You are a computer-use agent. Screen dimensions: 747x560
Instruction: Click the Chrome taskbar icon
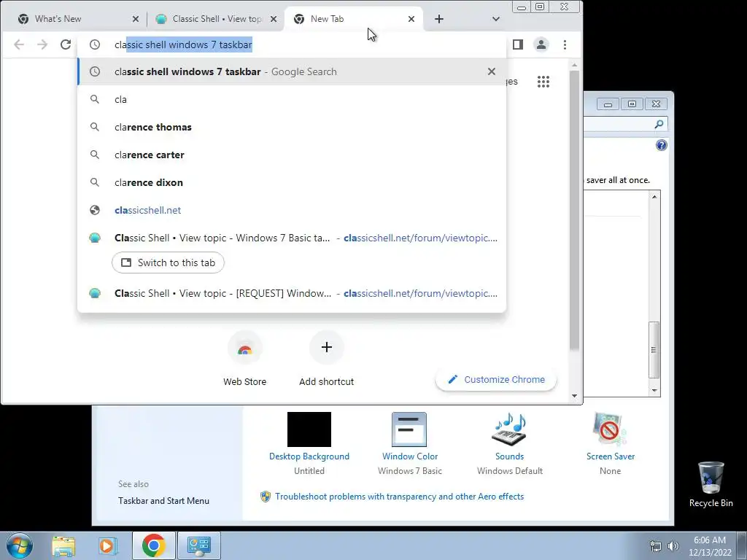click(153, 545)
